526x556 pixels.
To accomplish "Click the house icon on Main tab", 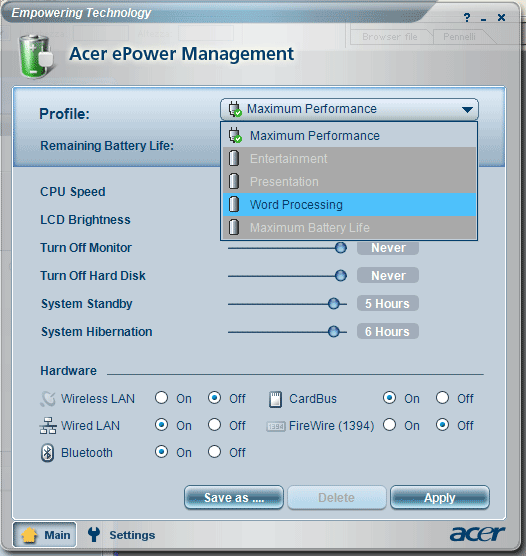I will [x=29, y=535].
